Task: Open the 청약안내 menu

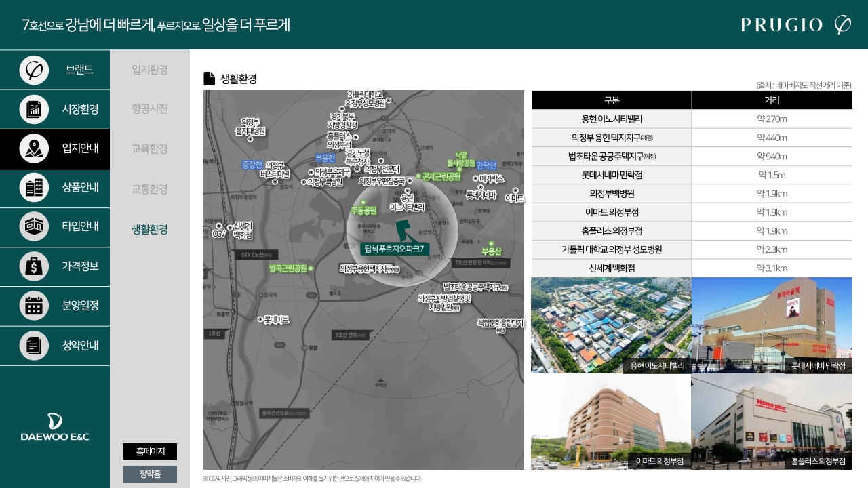Action: tap(55, 345)
